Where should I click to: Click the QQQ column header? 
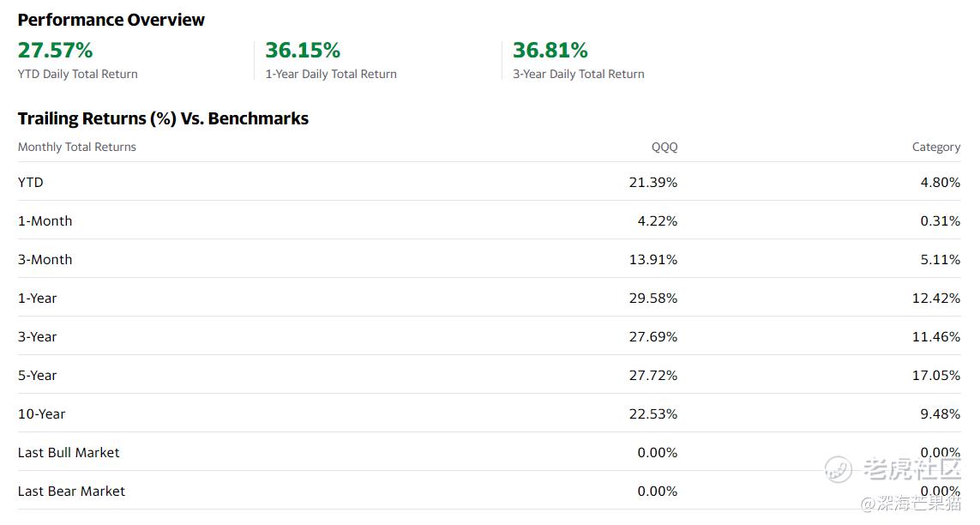click(x=664, y=147)
